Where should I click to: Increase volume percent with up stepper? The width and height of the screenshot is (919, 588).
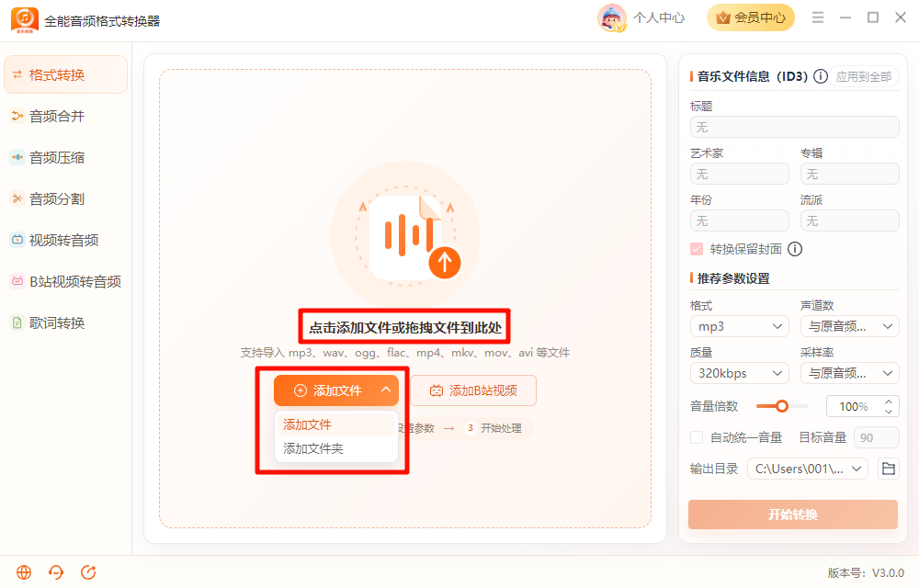(x=889, y=401)
